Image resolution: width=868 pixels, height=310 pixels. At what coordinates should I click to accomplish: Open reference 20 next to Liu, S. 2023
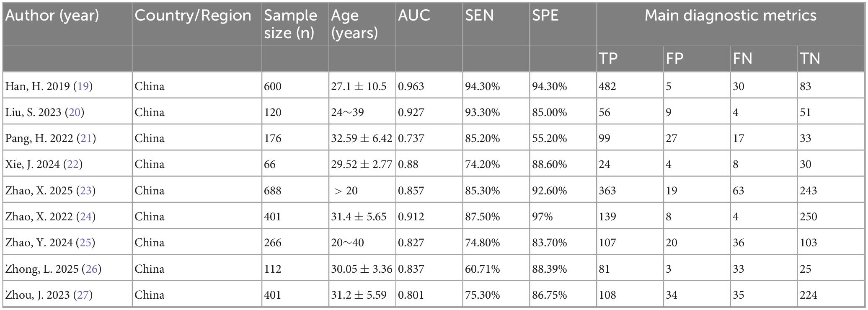click(x=75, y=112)
